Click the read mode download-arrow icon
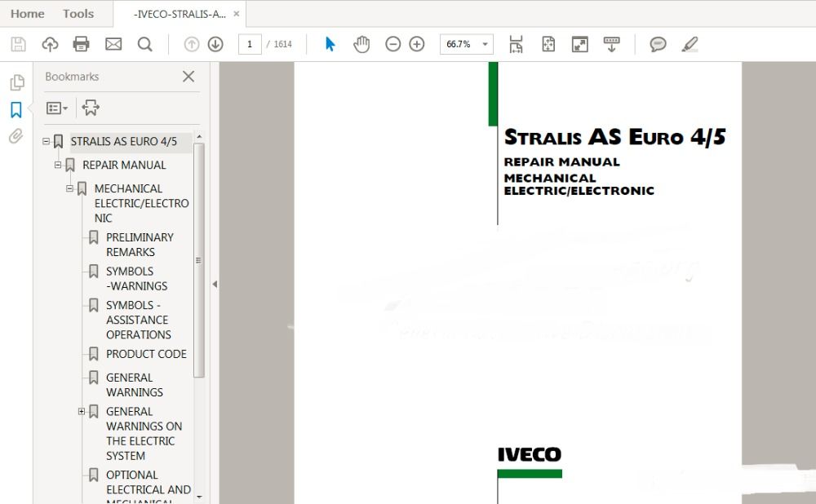 pos(611,44)
